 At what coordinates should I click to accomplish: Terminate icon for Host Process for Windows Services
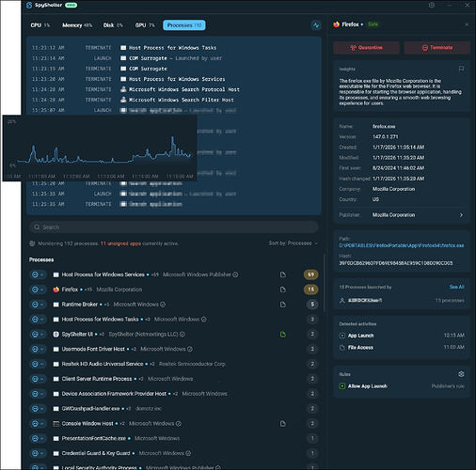click(35, 274)
